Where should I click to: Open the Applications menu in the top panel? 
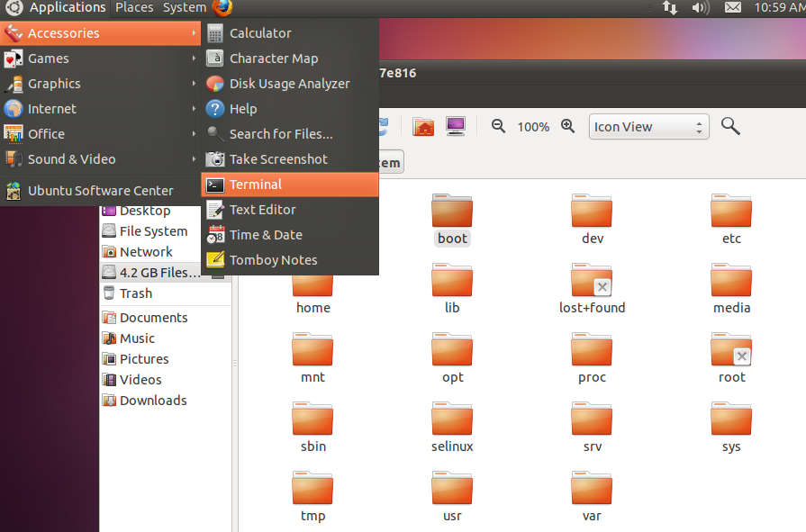[x=56, y=8]
